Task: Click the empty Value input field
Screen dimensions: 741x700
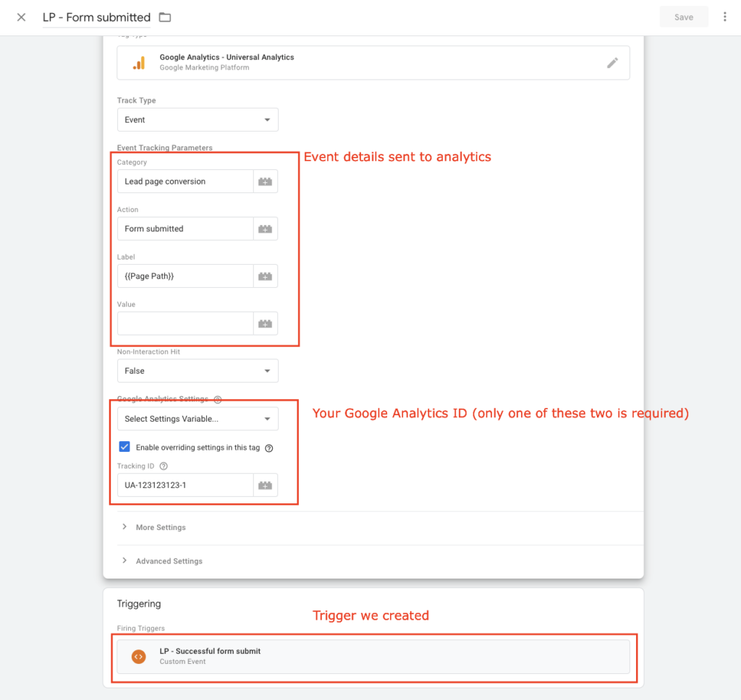Action: [x=185, y=323]
